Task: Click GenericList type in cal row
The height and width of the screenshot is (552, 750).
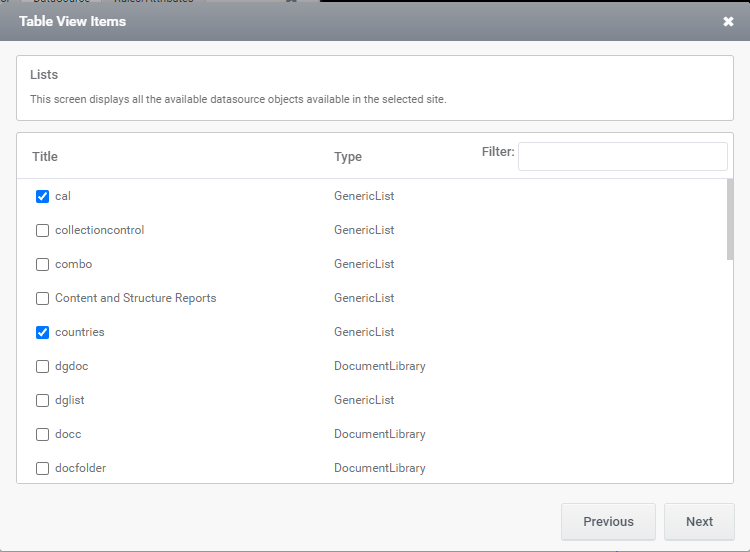Action: (x=364, y=196)
